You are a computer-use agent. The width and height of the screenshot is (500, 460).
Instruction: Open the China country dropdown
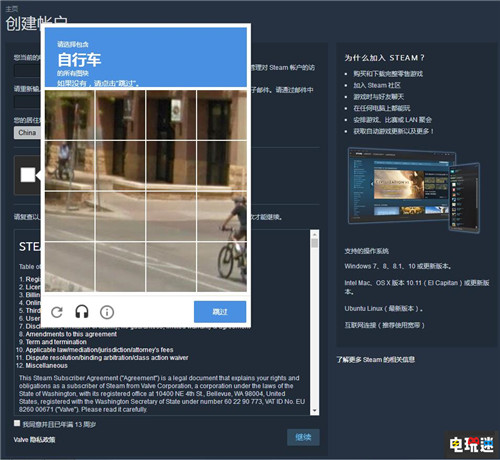(x=27, y=133)
